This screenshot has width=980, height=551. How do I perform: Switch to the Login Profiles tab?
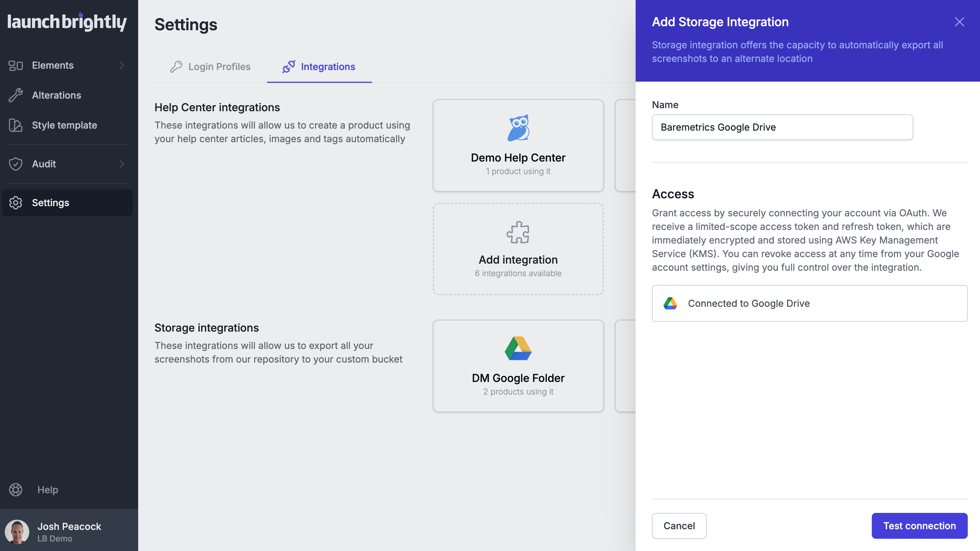tap(210, 67)
